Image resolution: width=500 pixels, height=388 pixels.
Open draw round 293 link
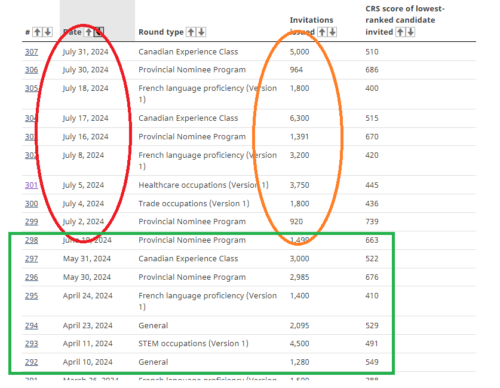click(31, 344)
